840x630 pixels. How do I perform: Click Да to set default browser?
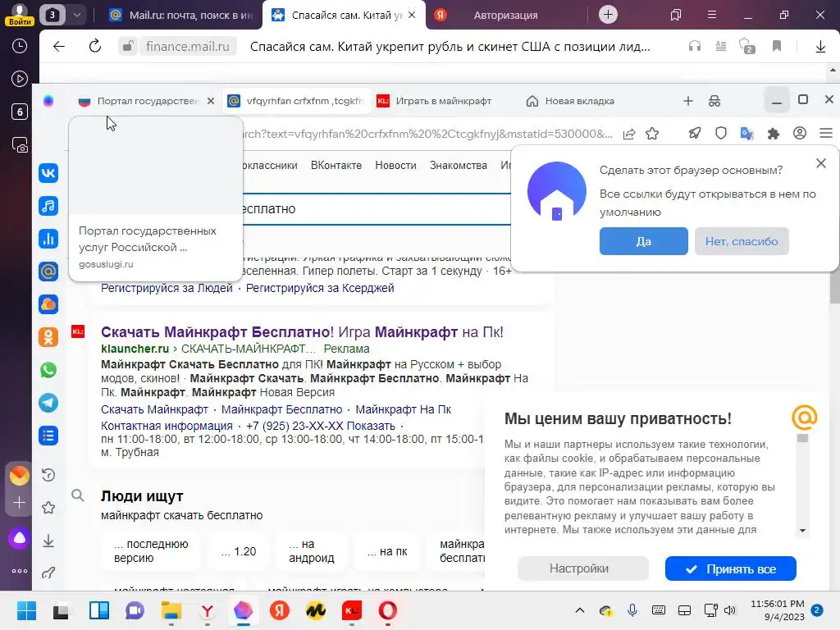click(x=643, y=241)
